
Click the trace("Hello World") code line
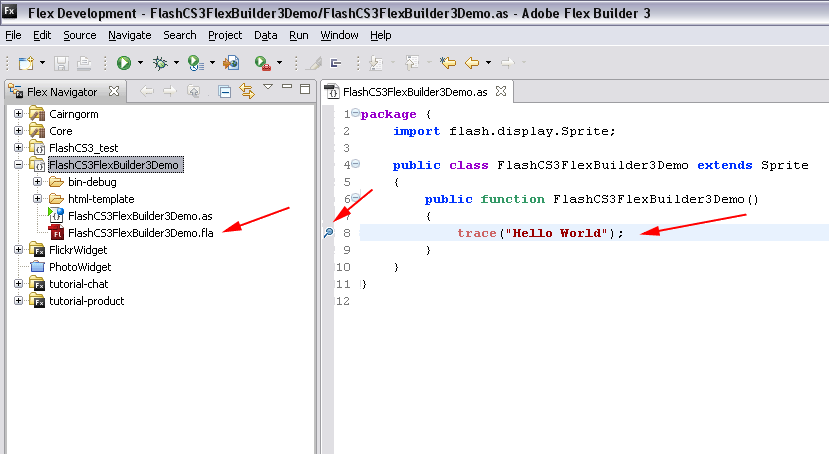540,233
